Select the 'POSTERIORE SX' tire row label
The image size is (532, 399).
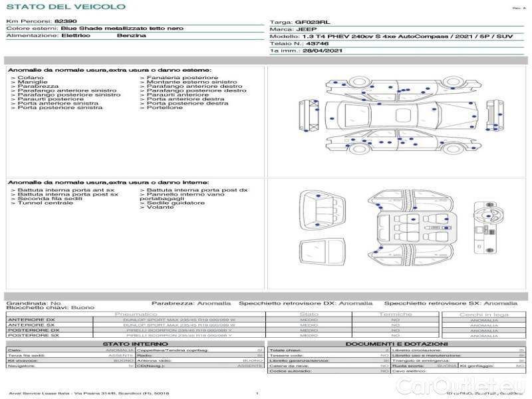[33, 335]
